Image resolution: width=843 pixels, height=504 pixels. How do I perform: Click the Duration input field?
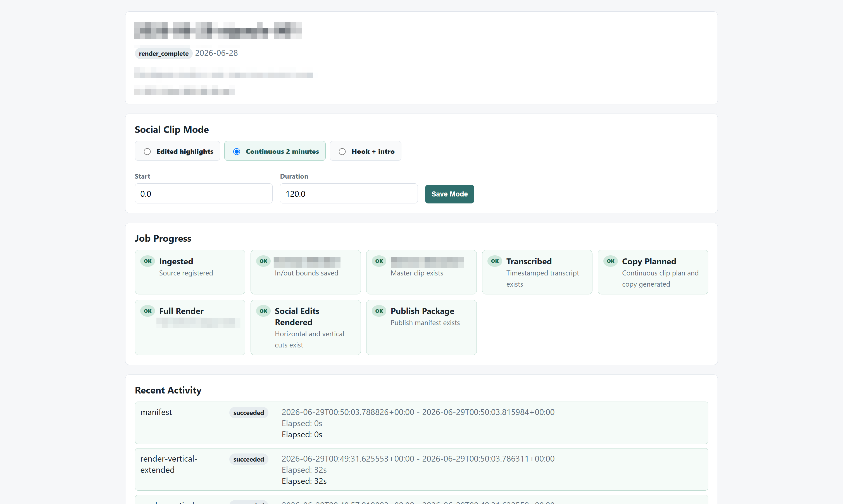(348, 194)
